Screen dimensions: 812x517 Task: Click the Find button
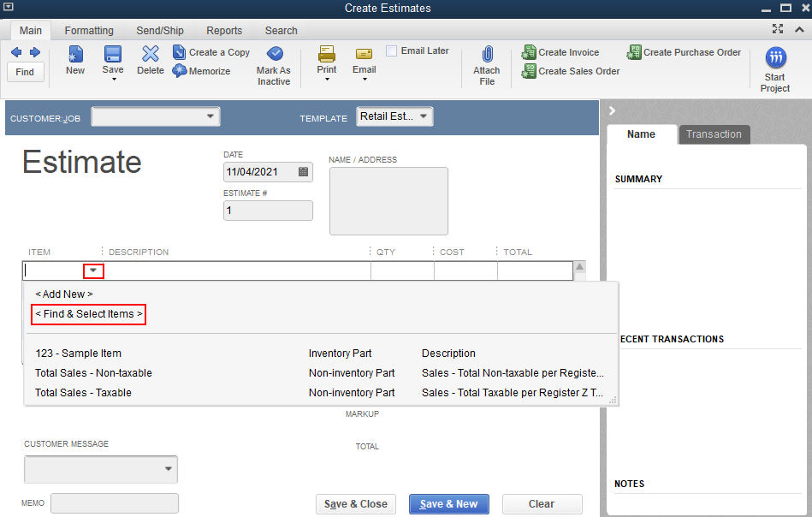coord(25,72)
